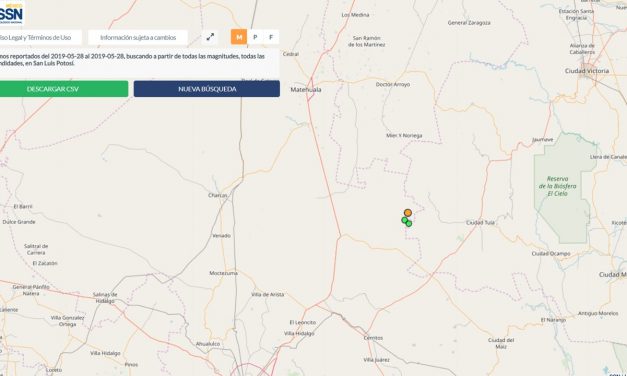627x376 pixels.
Task: Click the Mier y Noriega label
Action: click(x=404, y=136)
